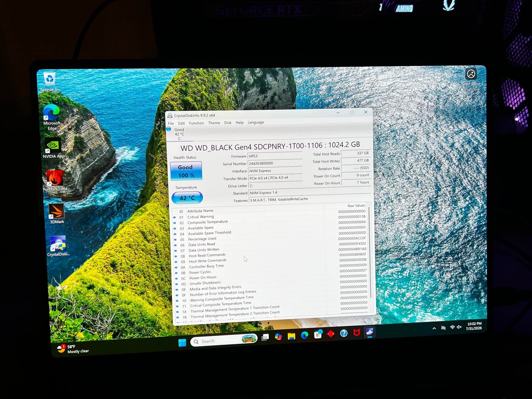The image size is (532, 399).
Task: Click the Raw Values column header
Action: (x=356, y=205)
